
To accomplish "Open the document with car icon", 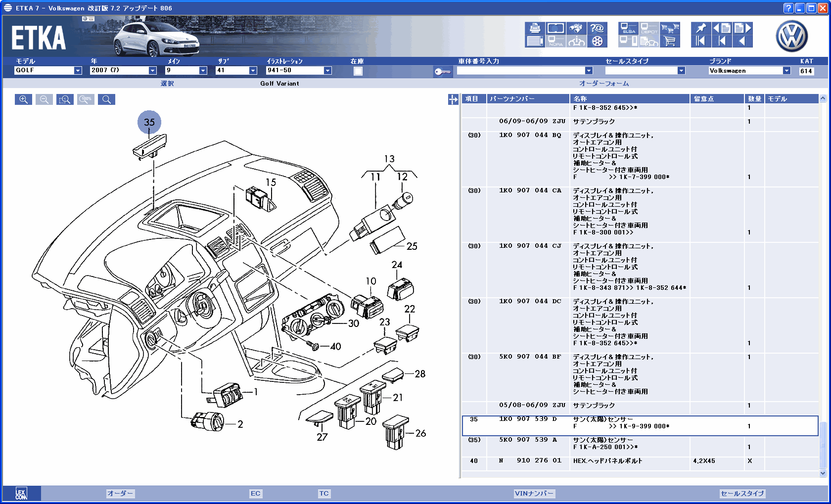I will pyautogui.click(x=649, y=41).
